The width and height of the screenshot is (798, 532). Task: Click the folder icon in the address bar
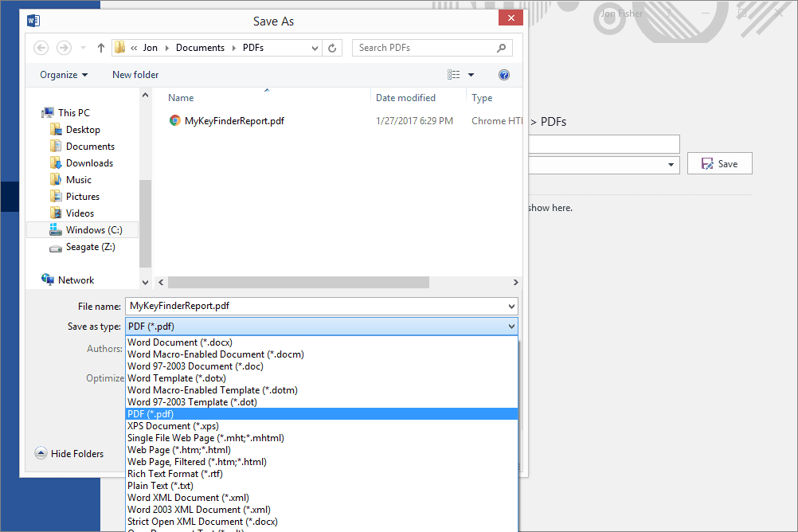(x=119, y=47)
